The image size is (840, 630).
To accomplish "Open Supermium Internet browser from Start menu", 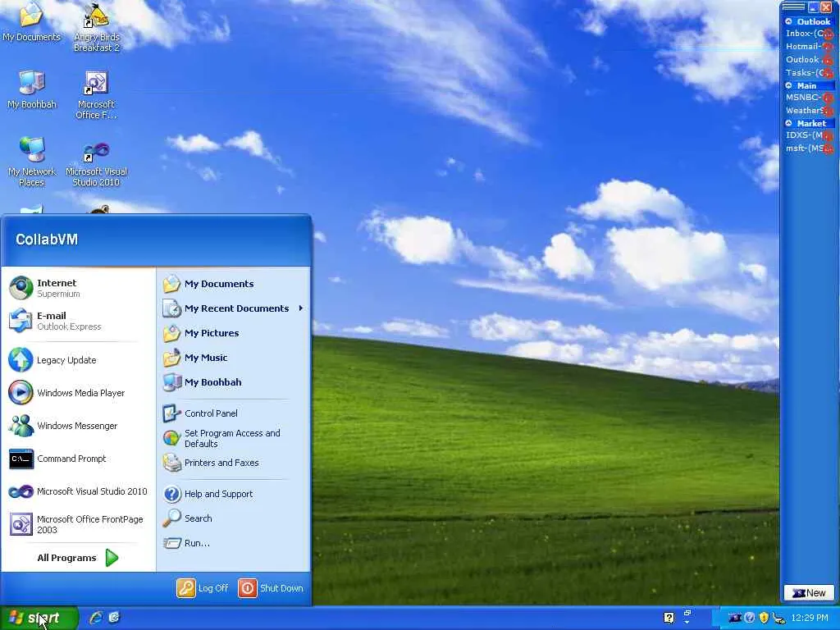I will (78, 288).
